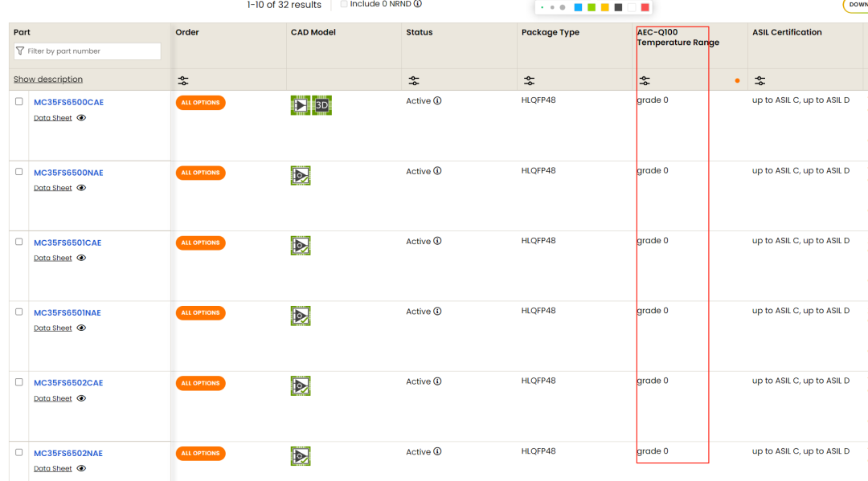Preview data sheet eye icon for MC35FS6501NAE
Screen dimensions: 868x481
coord(81,328)
